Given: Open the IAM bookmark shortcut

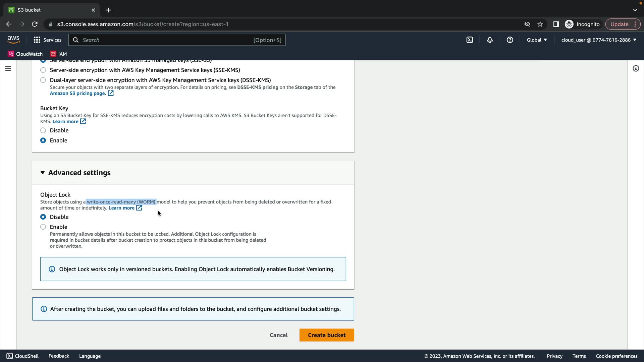Looking at the screenshot, I should [x=59, y=54].
